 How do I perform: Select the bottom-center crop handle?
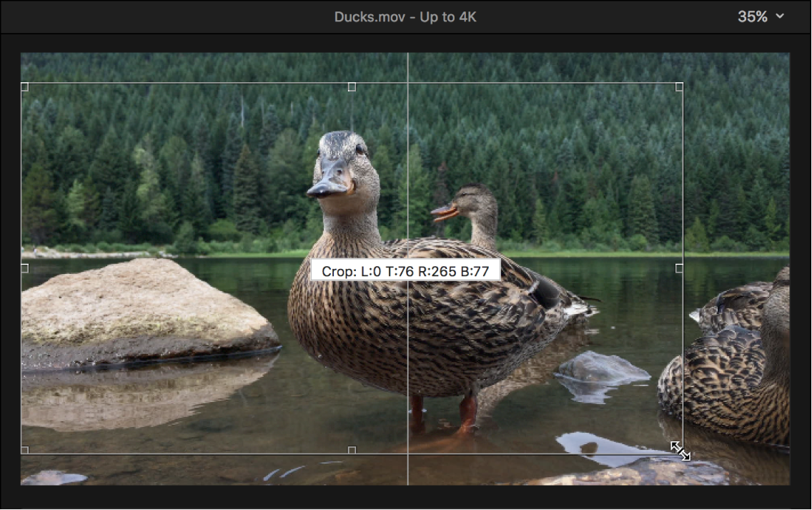pyautogui.click(x=352, y=450)
